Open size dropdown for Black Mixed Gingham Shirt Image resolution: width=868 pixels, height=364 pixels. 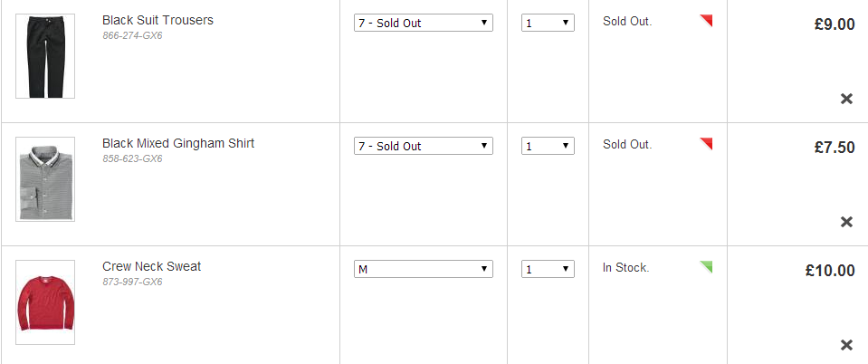(x=423, y=146)
